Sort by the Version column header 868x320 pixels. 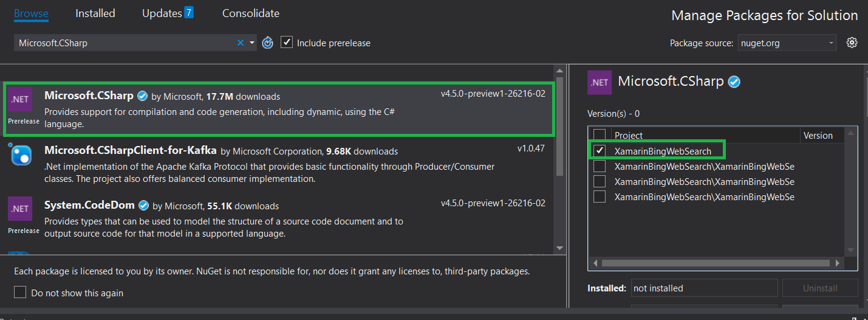tap(818, 135)
